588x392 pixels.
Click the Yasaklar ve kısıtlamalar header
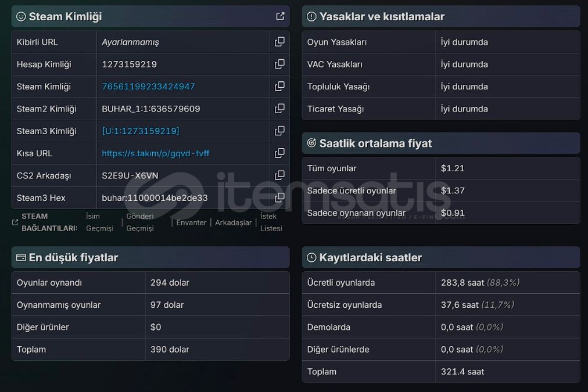440,16
